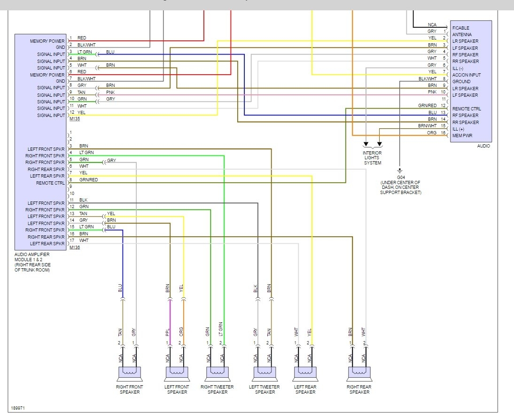Click MEMORY POWER at M135 pin 1
514x420 pixels.
coord(47,41)
